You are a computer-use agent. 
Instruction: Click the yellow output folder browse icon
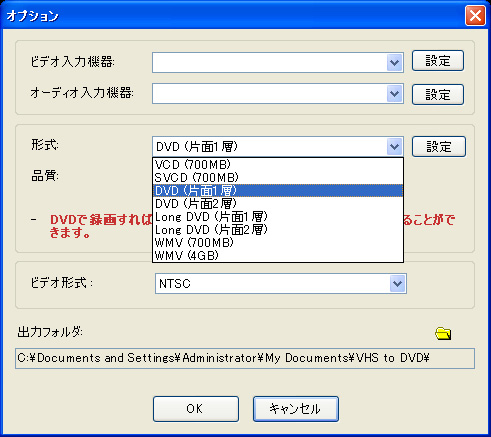(x=443, y=333)
